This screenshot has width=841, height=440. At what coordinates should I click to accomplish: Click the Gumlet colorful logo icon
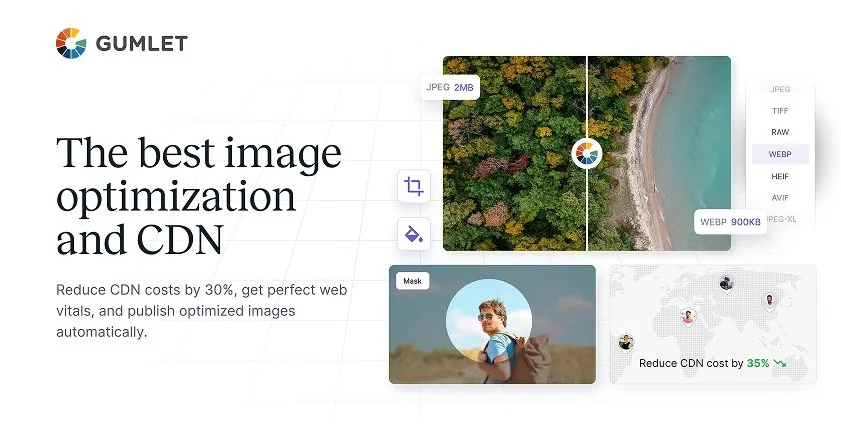point(71,43)
